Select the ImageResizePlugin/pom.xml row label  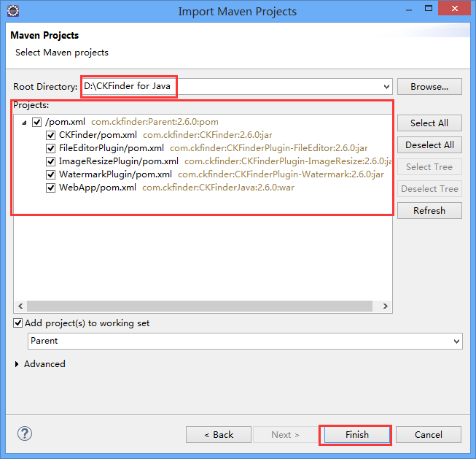coord(119,161)
